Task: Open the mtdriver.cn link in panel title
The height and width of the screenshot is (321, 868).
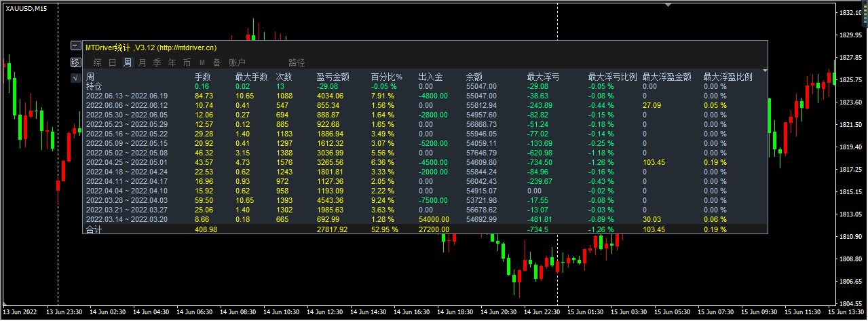Action: coord(187,48)
